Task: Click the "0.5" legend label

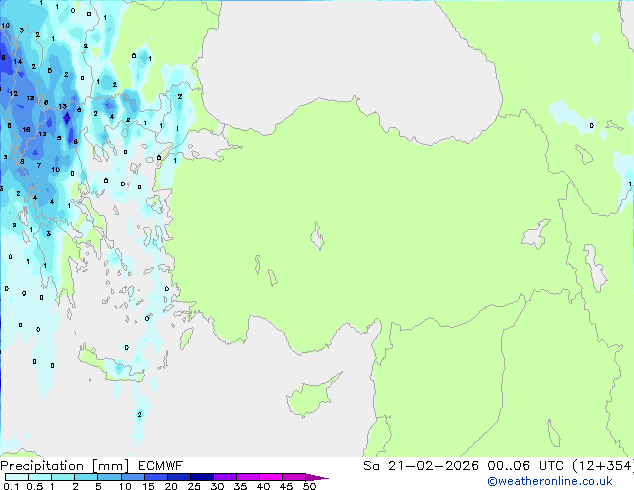Action: (x=34, y=486)
